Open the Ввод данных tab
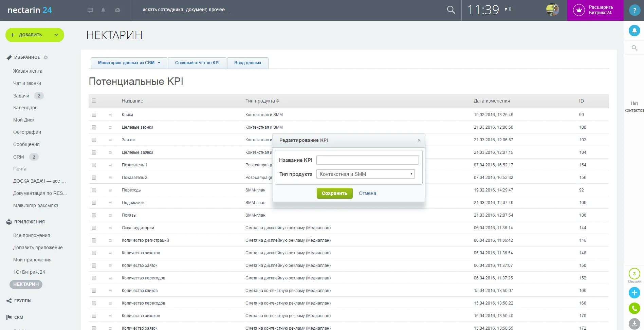The height and width of the screenshot is (330, 644). [247, 63]
